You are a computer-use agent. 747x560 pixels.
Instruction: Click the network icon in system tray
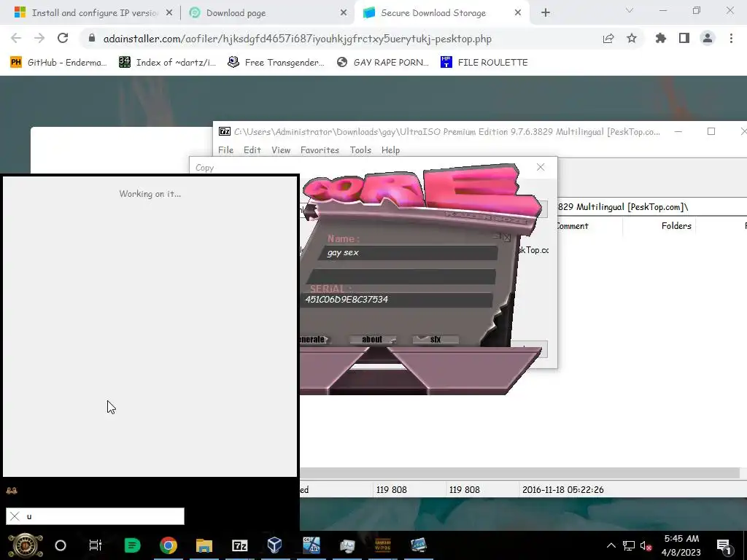pos(629,545)
